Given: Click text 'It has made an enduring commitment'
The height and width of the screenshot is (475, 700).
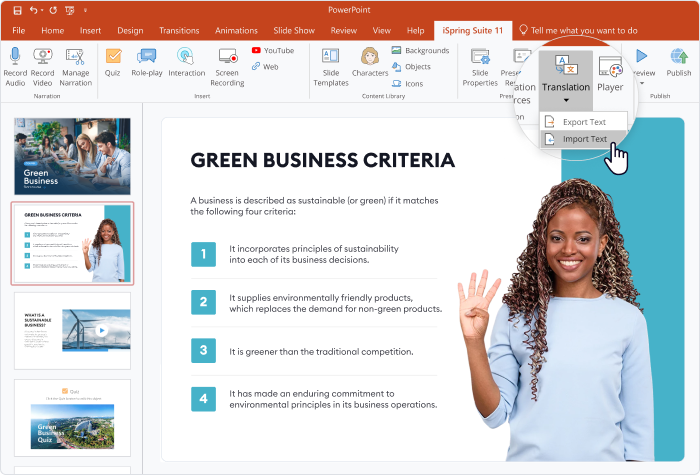Looking at the screenshot, I should (x=312, y=393).
